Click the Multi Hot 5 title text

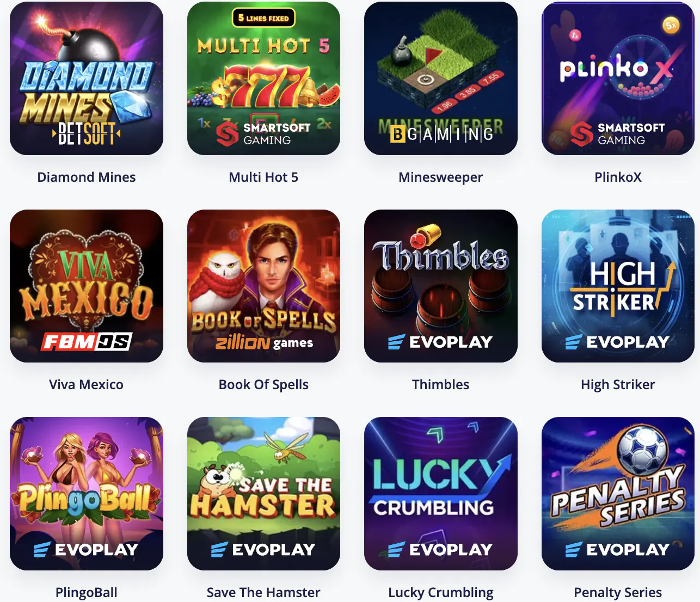263,177
